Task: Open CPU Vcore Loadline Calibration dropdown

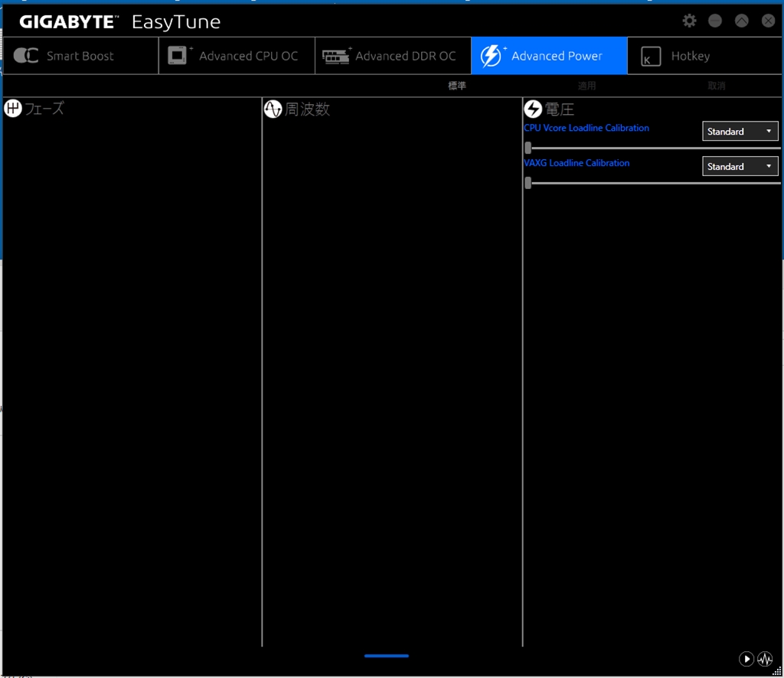Action: click(x=740, y=132)
